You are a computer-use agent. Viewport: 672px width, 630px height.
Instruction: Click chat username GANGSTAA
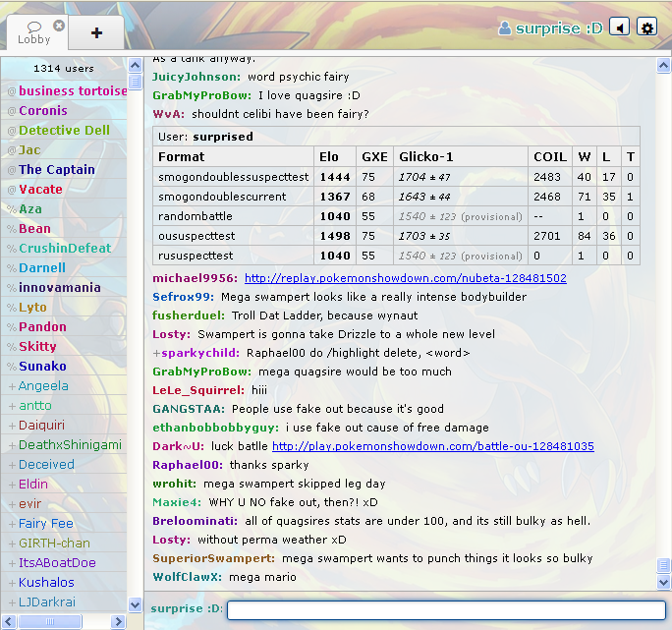(x=189, y=409)
